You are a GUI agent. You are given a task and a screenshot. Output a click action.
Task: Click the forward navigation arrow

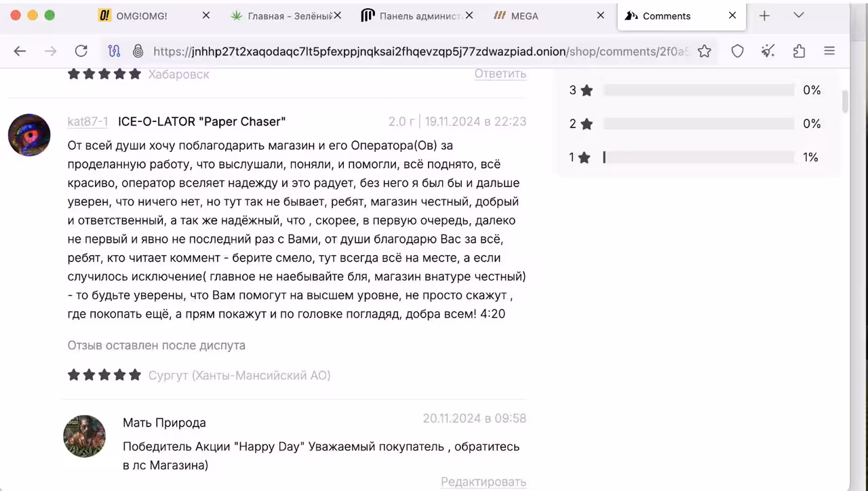point(50,51)
